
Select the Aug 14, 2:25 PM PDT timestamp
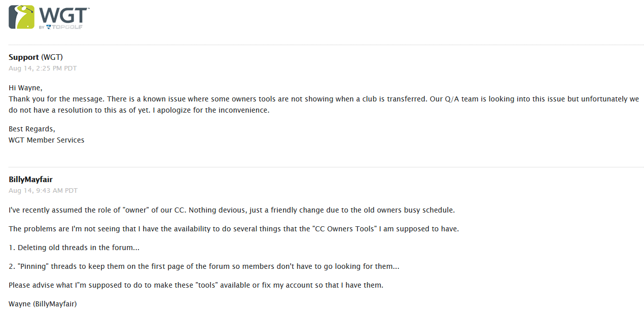point(43,68)
